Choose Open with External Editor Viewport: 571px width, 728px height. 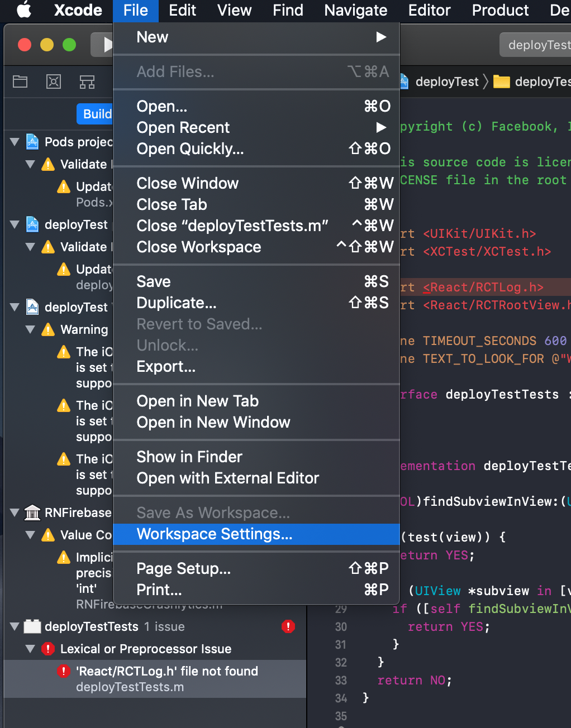click(256, 478)
